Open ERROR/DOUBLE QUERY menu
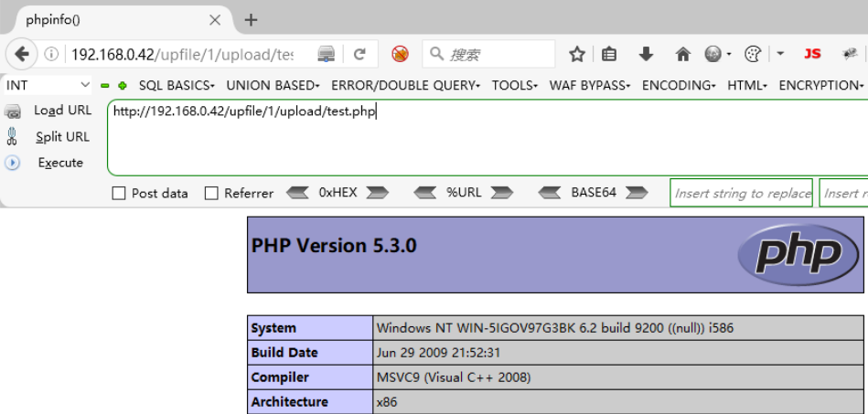The width and height of the screenshot is (868, 414). [406, 86]
